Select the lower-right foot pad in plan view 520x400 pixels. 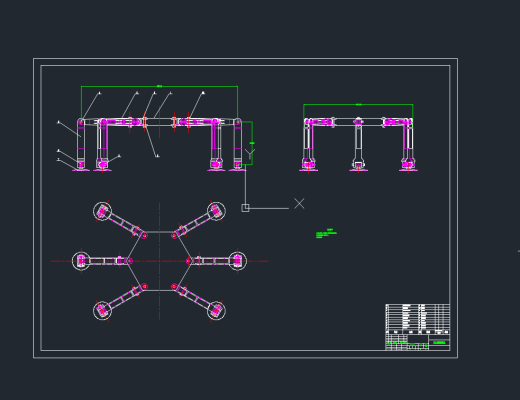(216, 311)
